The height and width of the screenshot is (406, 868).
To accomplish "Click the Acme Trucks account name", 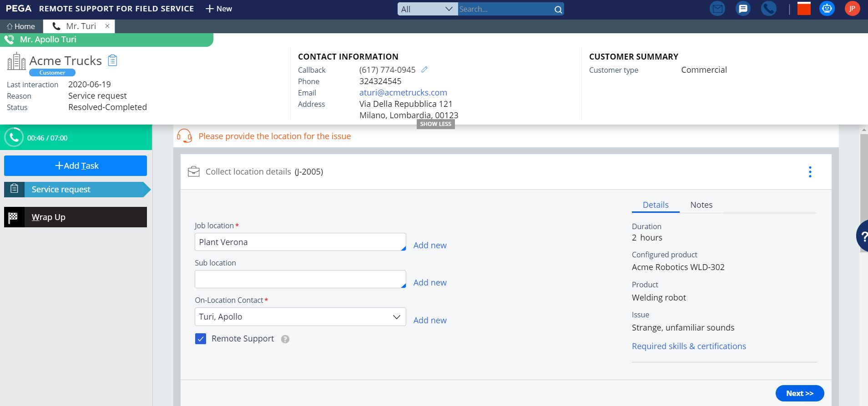I will (x=66, y=60).
